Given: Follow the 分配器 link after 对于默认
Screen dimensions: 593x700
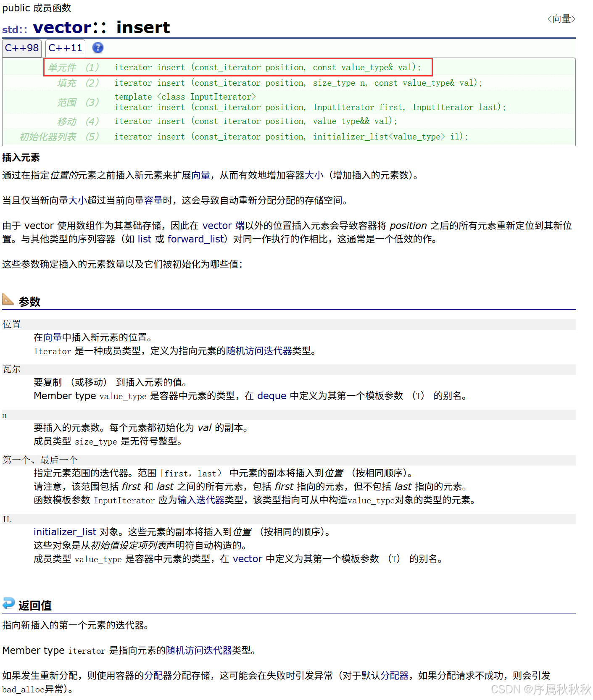Looking at the screenshot, I should [x=394, y=676].
